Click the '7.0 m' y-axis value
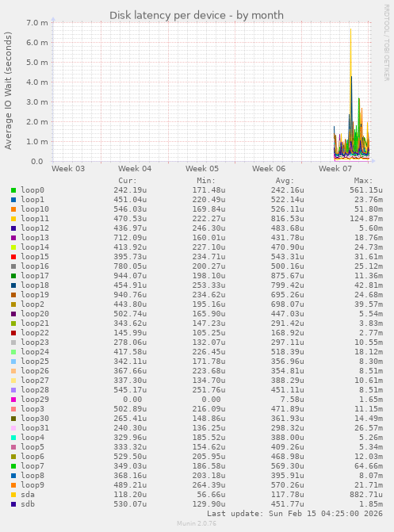The image size is (394, 532). coord(37,23)
